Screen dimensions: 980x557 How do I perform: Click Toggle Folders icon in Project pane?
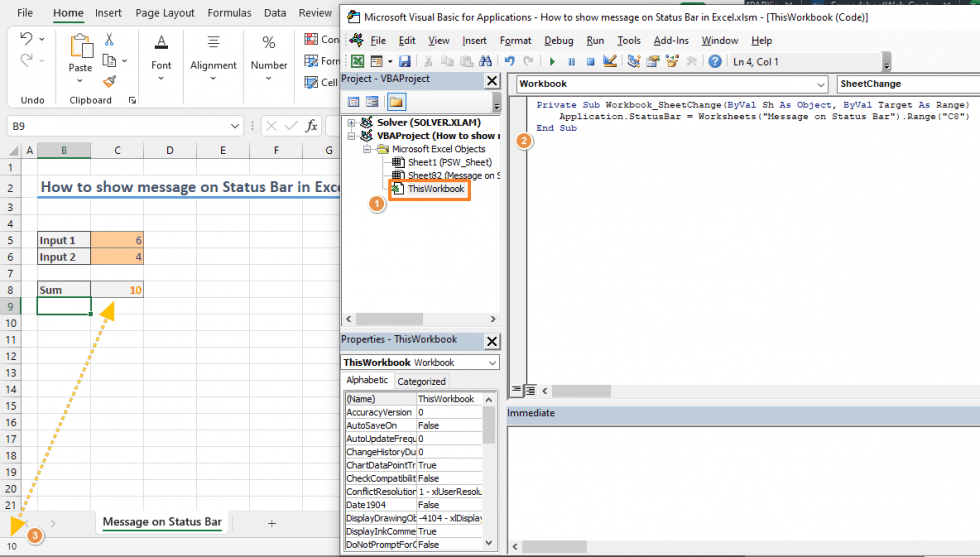[x=396, y=102]
